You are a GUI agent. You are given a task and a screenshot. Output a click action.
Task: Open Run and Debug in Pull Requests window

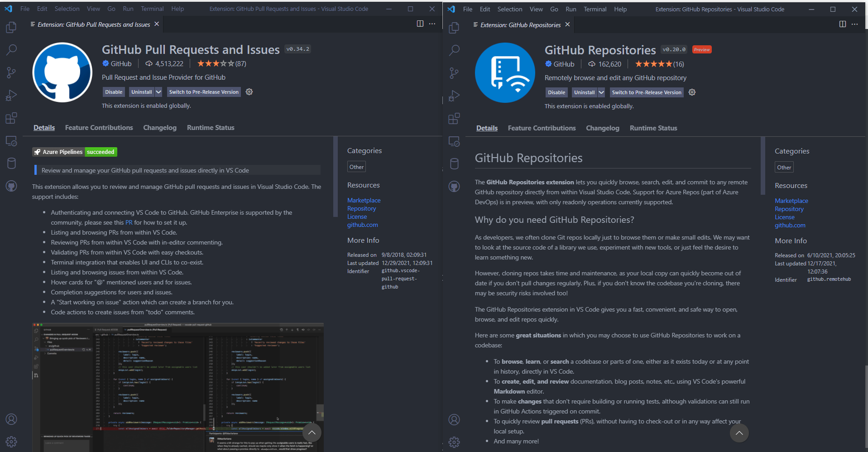coord(11,95)
